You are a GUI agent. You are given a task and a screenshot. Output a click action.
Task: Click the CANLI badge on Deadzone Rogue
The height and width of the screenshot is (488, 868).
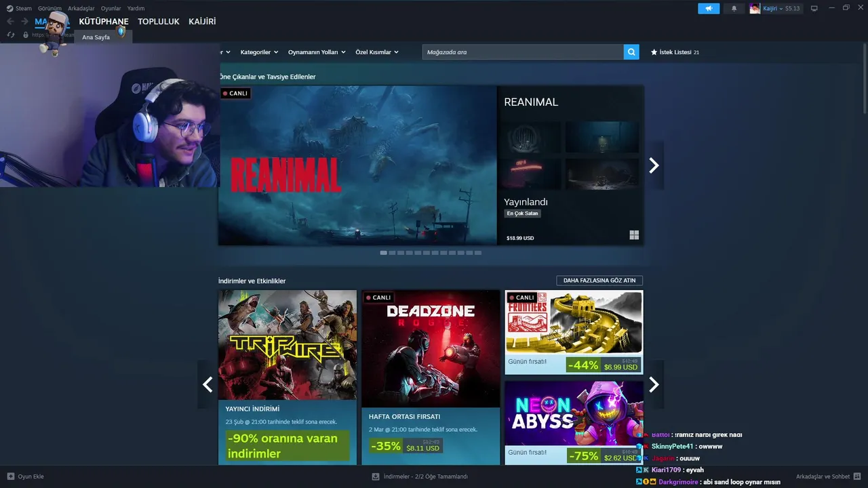pos(378,298)
